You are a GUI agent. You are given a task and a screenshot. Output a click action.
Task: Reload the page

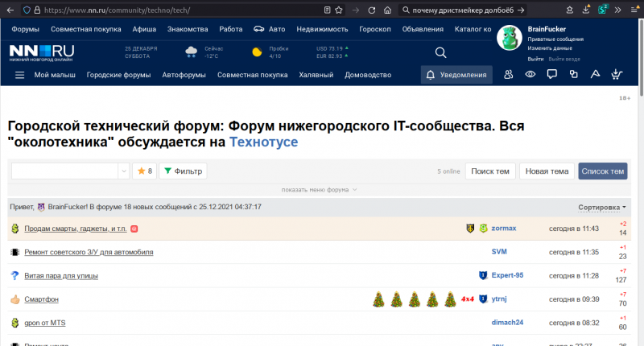[x=372, y=10]
